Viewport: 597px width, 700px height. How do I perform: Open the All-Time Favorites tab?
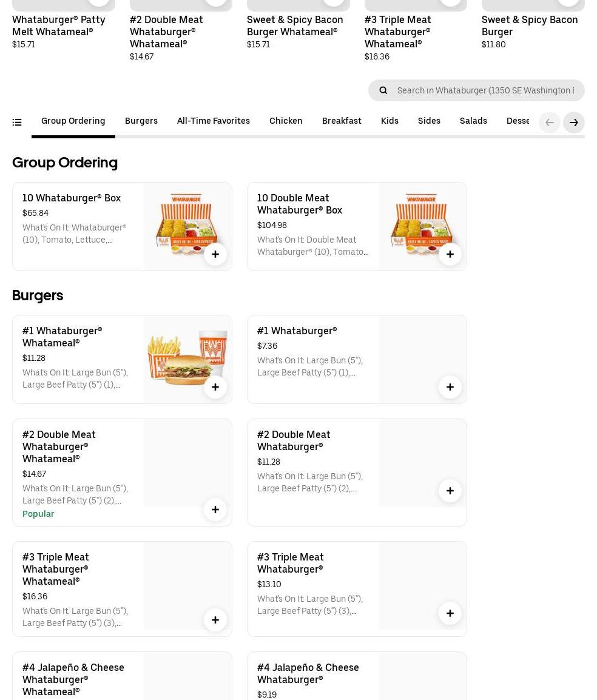(x=214, y=121)
